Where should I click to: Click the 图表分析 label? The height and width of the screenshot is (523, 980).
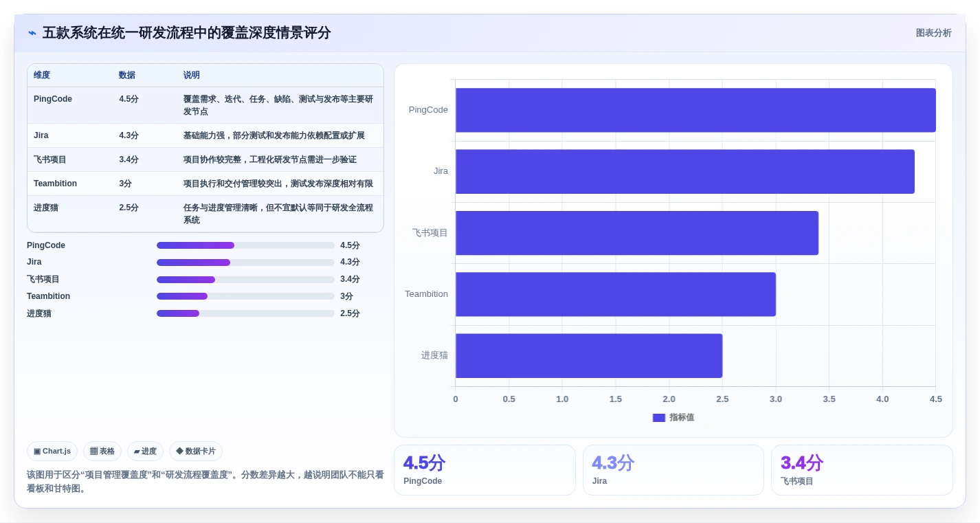(933, 33)
